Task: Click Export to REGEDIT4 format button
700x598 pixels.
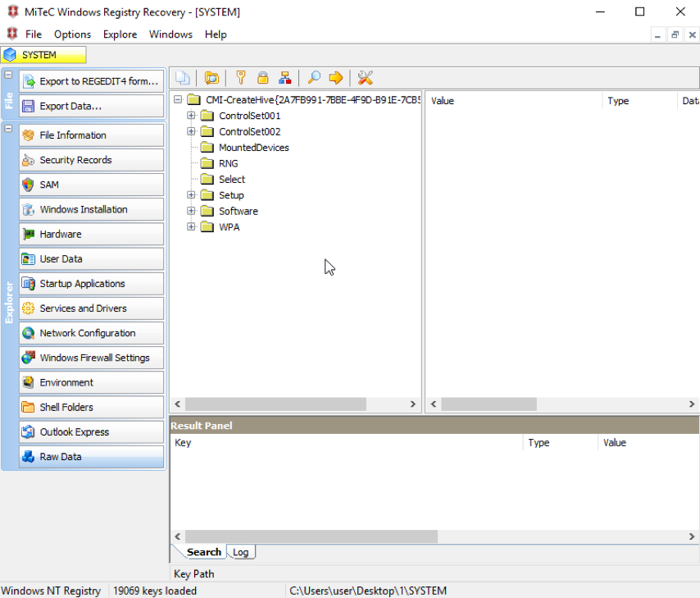Action: tap(92, 81)
